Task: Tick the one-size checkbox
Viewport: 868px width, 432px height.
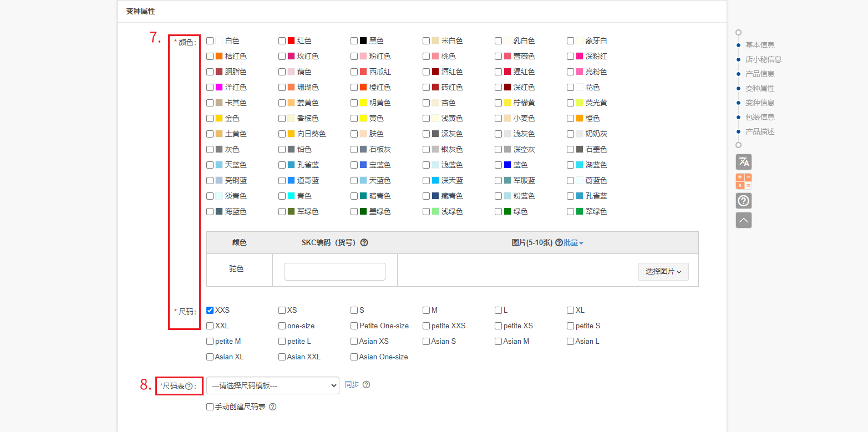Action: click(x=282, y=326)
